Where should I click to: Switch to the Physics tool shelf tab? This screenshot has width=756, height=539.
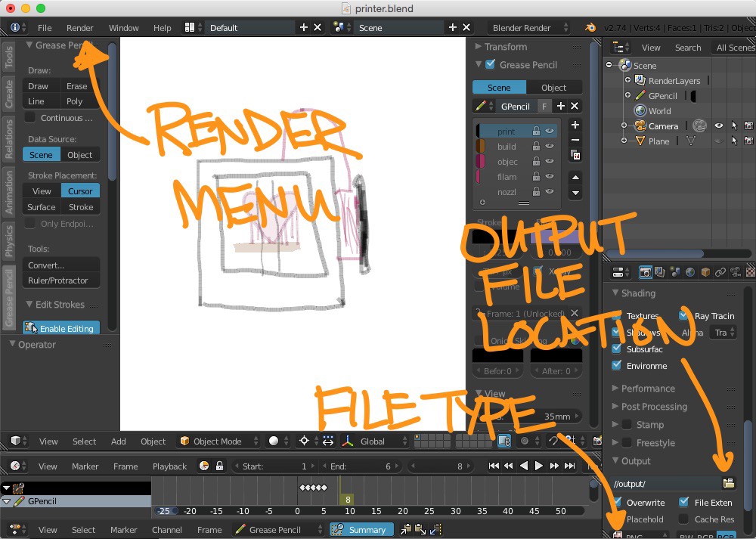click(x=8, y=240)
